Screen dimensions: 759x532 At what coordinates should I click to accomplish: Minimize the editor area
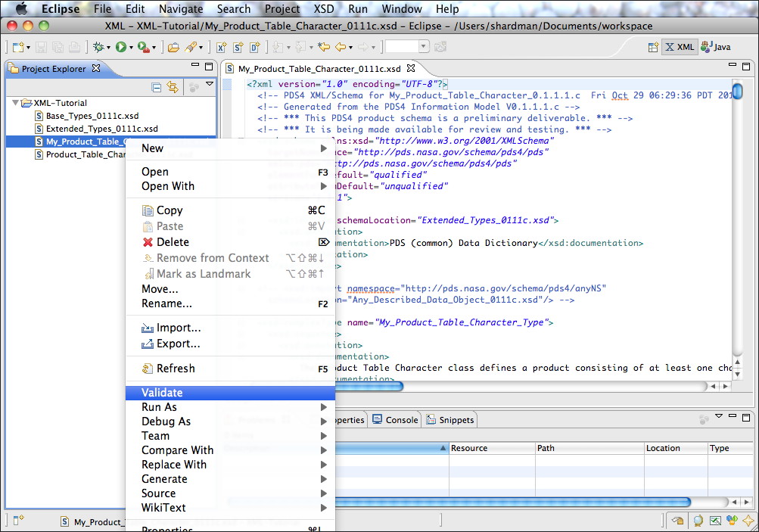733,65
